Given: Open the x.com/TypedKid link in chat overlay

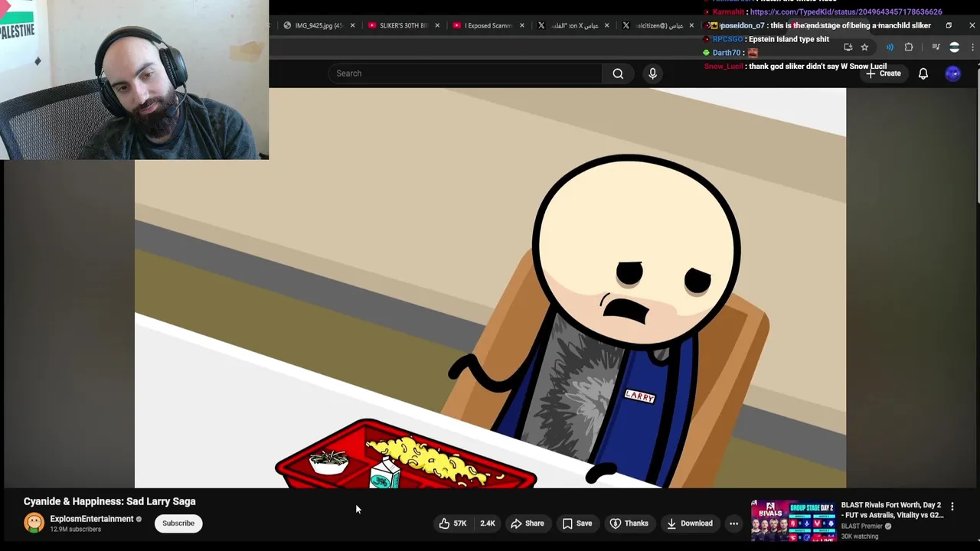Looking at the screenshot, I should click(x=846, y=12).
